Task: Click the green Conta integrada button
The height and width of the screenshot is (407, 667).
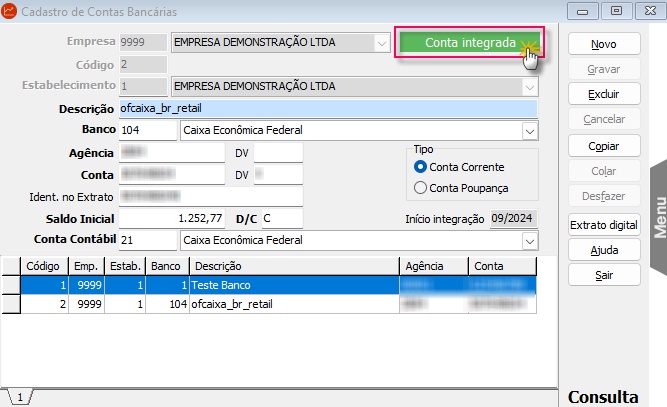Action: click(468, 44)
